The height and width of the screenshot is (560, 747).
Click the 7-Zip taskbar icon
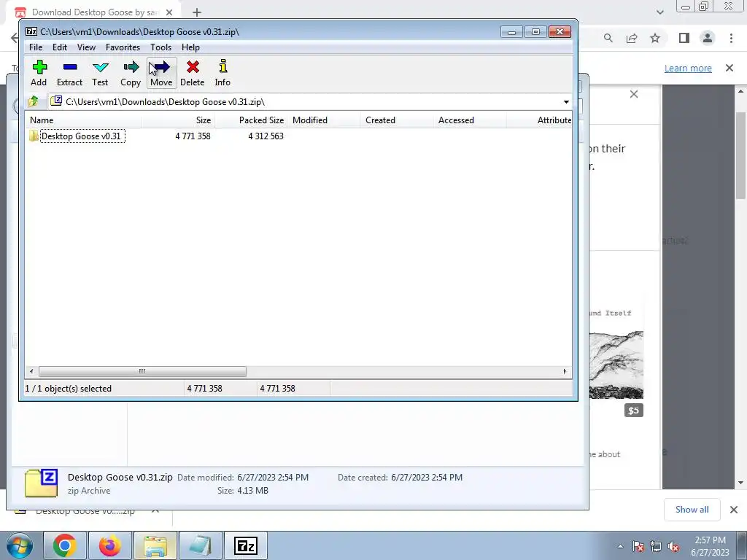click(x=246, y=545)
